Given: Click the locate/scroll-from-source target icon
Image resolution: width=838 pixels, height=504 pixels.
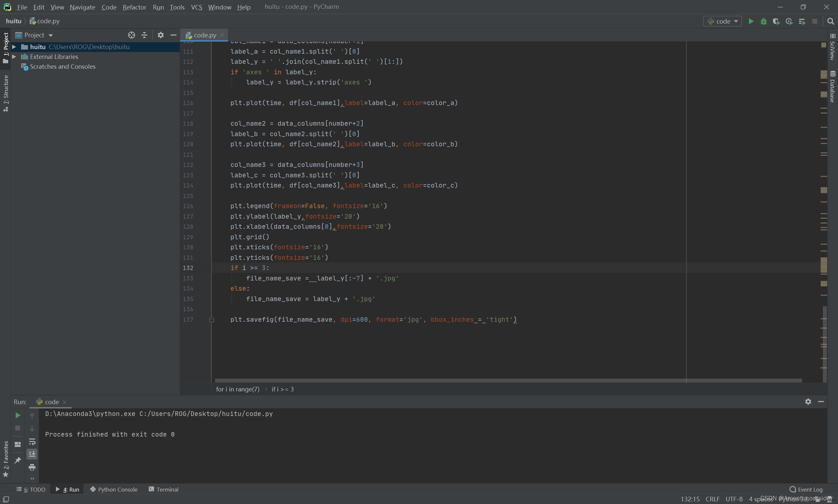Looking at the screenshot, I should 132,35.
